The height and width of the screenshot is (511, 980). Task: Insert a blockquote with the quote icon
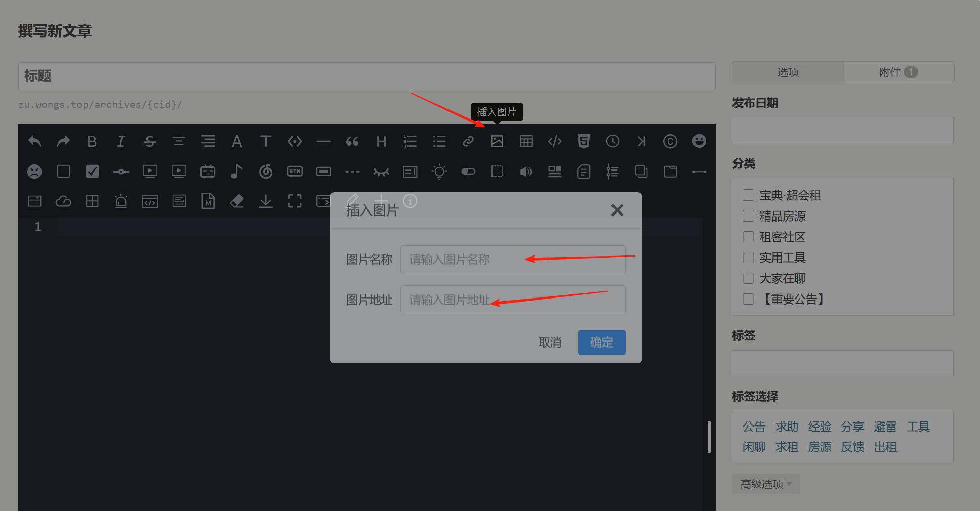352,141
